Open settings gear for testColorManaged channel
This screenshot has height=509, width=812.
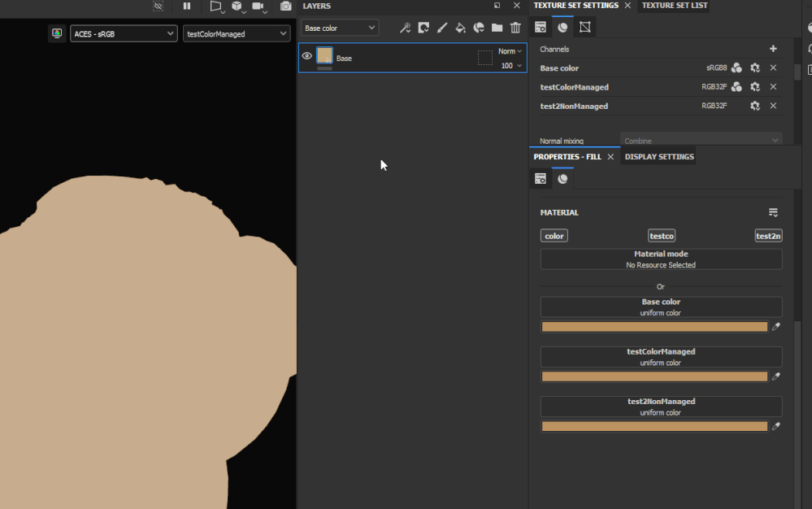click(755, 87)
